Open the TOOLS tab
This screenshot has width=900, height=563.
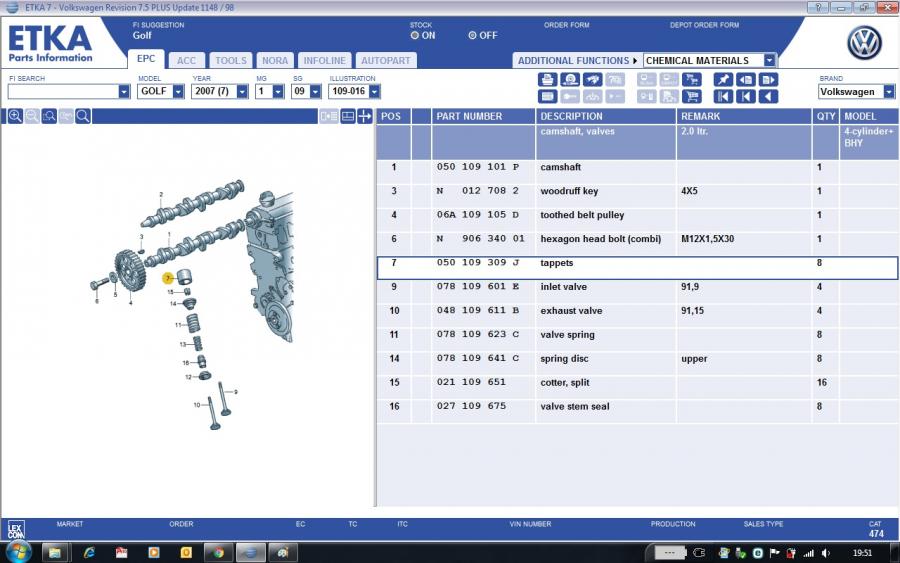(230, 60)
